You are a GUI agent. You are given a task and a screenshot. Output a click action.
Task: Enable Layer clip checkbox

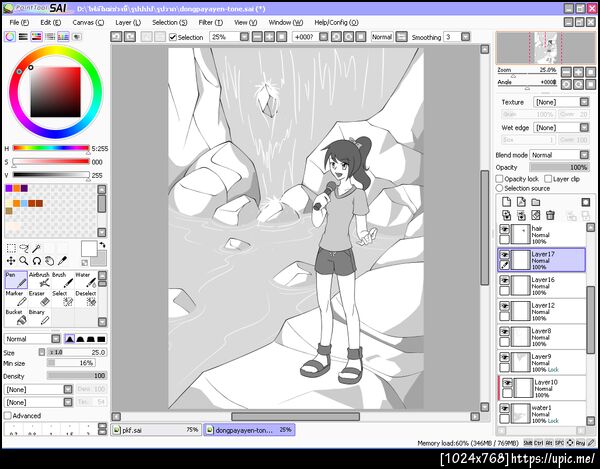click(548, 179)
